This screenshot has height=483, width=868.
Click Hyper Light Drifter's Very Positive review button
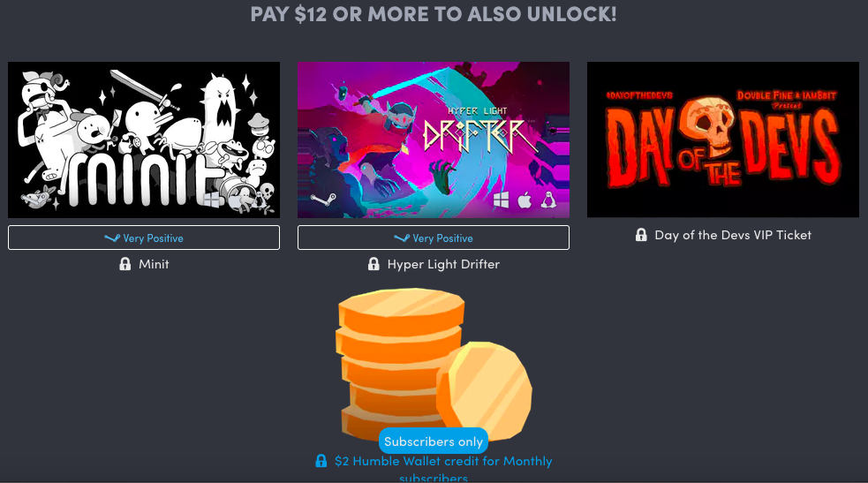(434, 238)
